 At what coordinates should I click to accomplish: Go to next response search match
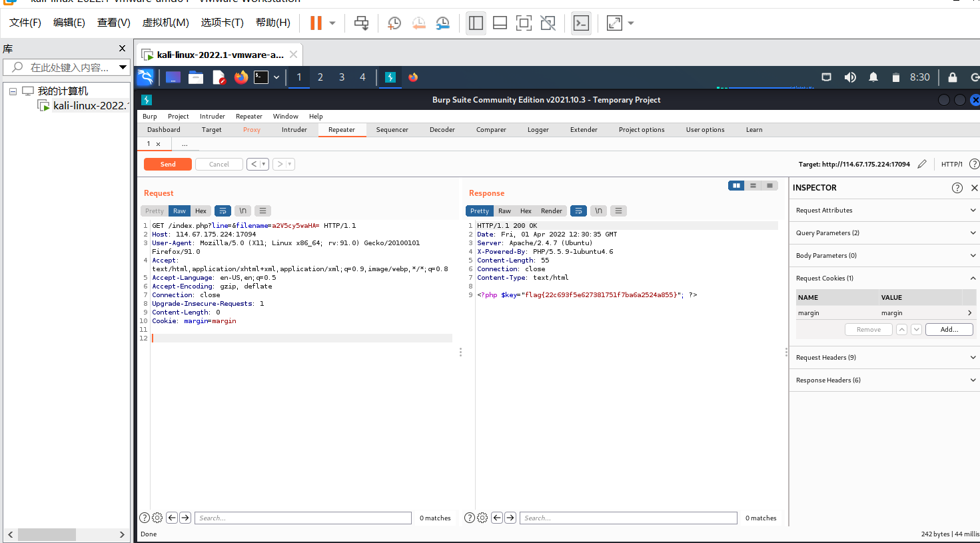click(x=510, y=518)
